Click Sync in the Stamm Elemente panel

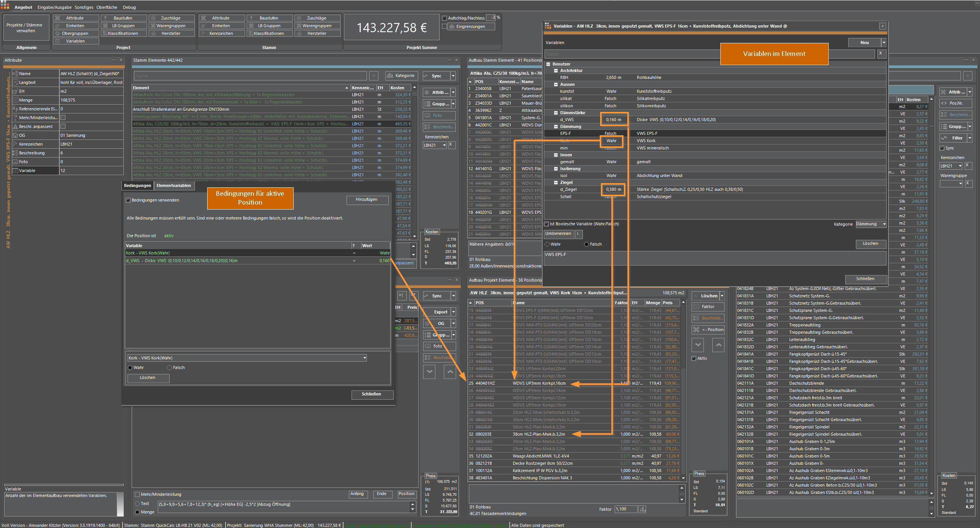436,76
